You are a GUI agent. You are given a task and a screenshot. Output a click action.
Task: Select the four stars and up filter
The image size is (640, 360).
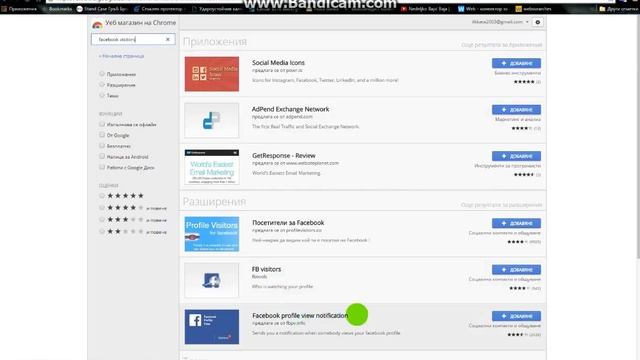click(x=102, y=208)
